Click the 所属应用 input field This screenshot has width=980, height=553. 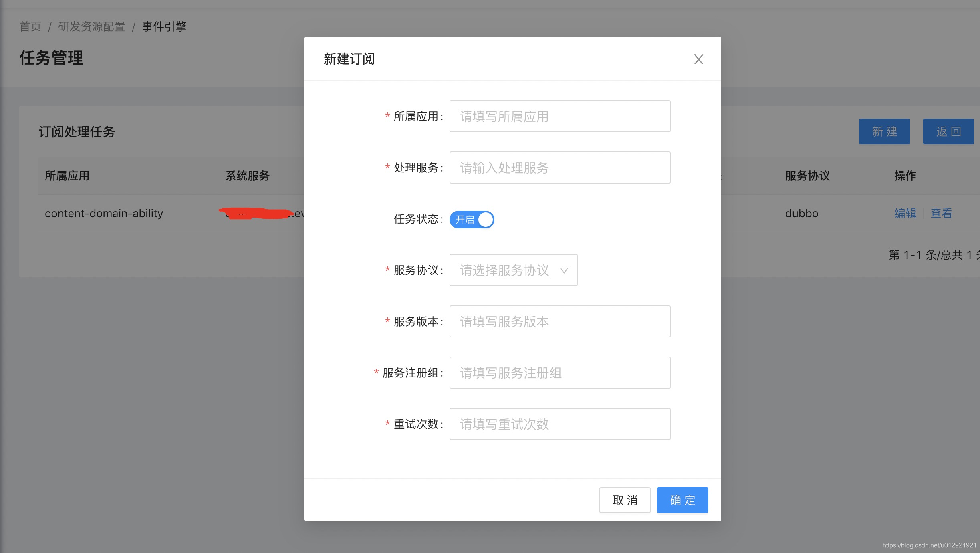tap(560, 117)
